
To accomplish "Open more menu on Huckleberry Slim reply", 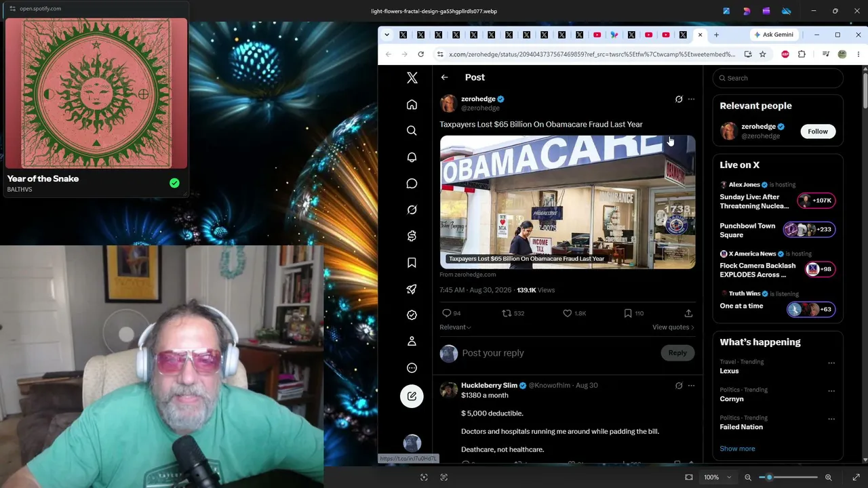I will pyautogui.click(x=691, y=386).
